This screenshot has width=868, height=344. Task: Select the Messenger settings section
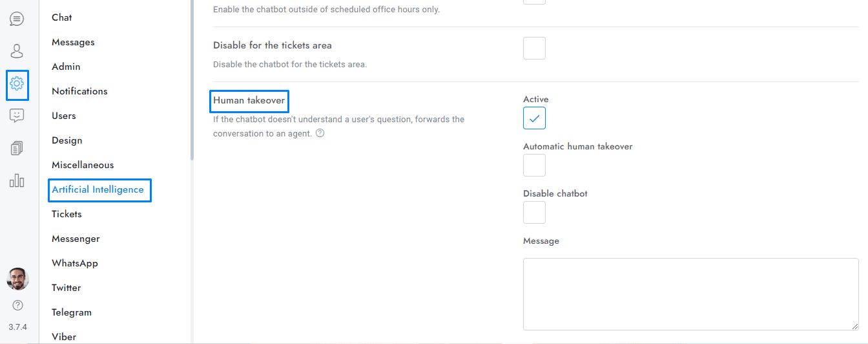pos(76,239)
